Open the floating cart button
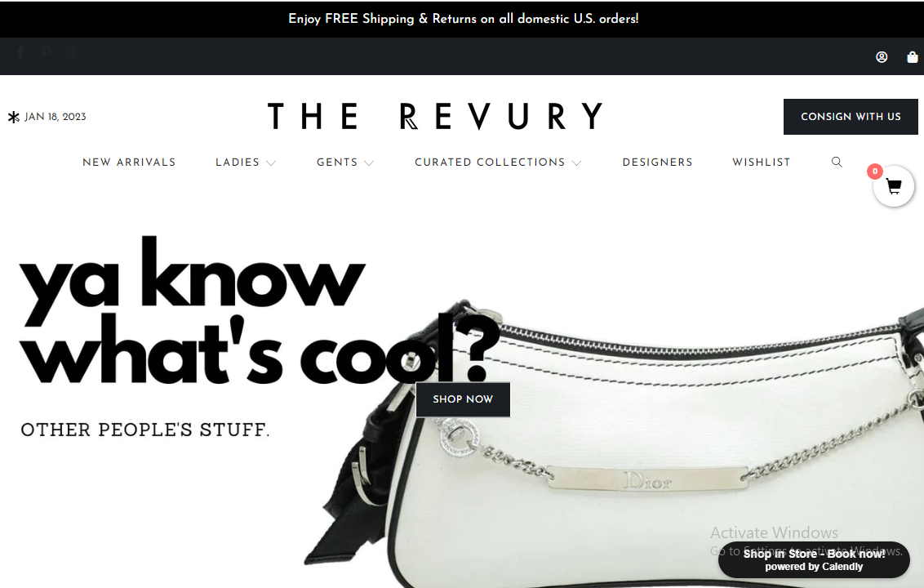 tap(893, 186)
